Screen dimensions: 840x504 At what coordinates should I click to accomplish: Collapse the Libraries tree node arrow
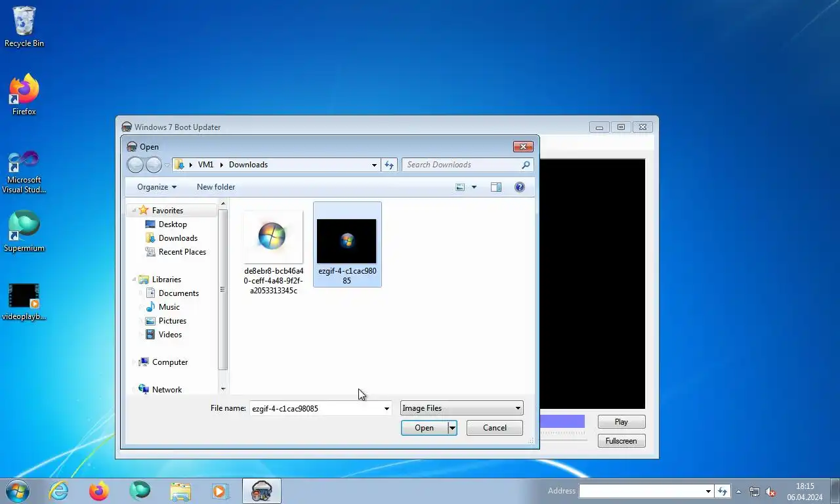coord(133,280)
